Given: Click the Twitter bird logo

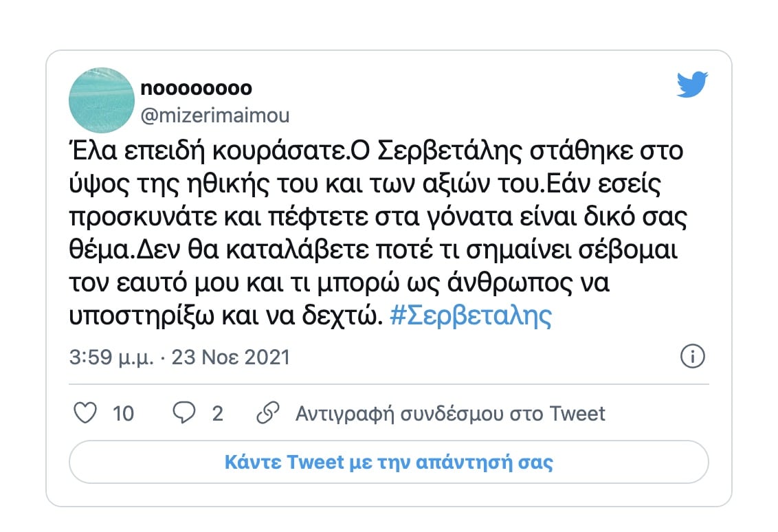Looking at the screenshot, I should pyautogui.click(x=692, y=85).
